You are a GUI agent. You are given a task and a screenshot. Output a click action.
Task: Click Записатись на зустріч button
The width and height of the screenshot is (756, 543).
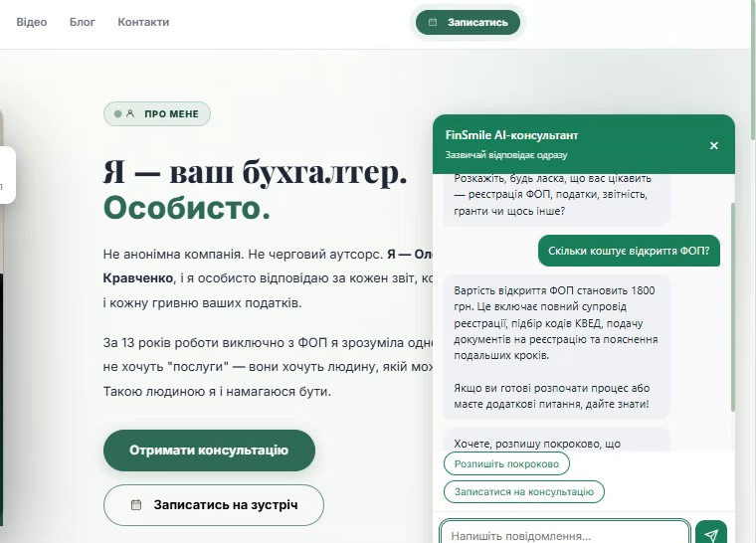[x=214, y=505]
